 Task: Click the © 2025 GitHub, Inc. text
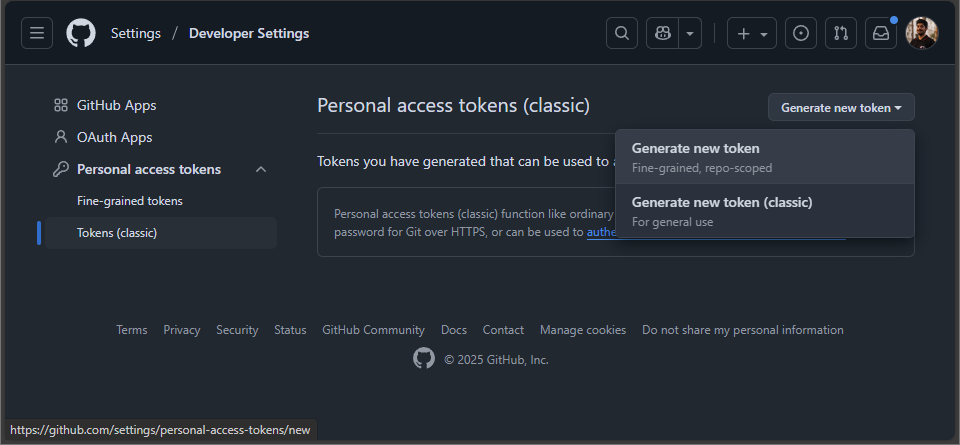497,360
